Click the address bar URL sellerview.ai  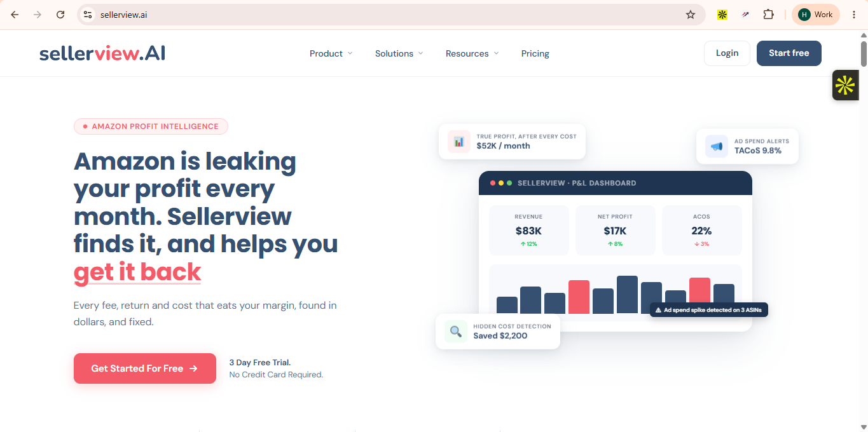click(124, 15)
